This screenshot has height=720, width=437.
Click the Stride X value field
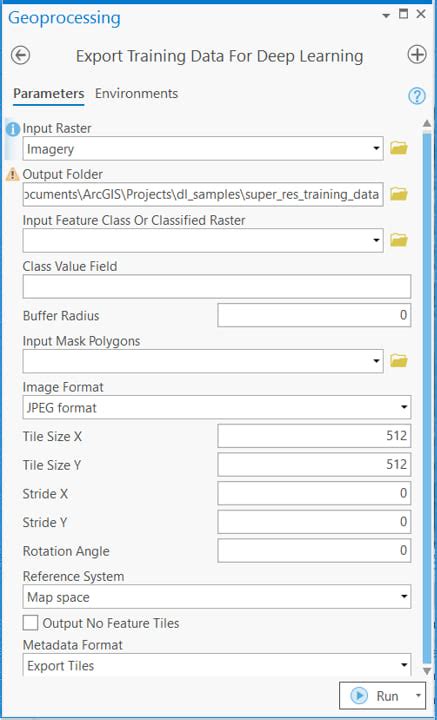pyautogui.click(x=314, y=493)
